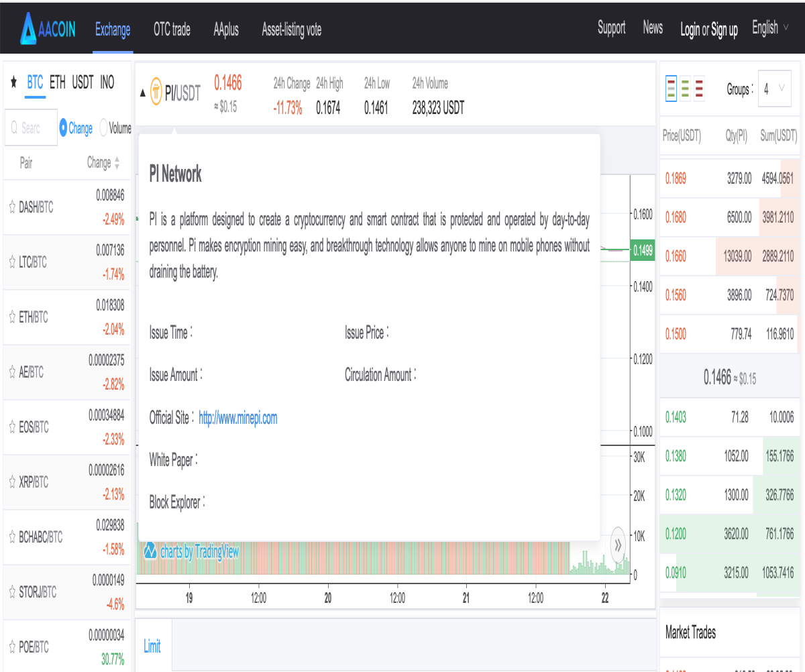Favorite the ETH/BTC pair star
805x672 pixels.
[x=12, y=317]
